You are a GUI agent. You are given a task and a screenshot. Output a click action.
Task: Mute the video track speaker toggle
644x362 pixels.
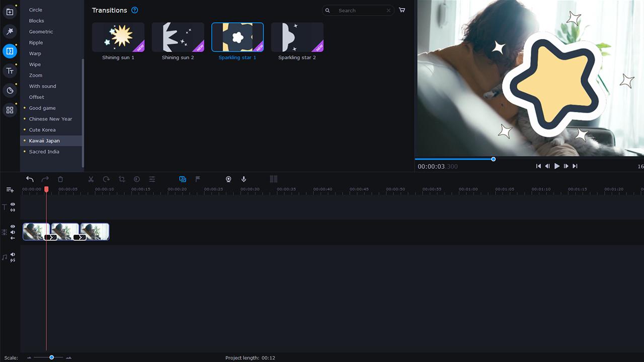click(12, 232)
